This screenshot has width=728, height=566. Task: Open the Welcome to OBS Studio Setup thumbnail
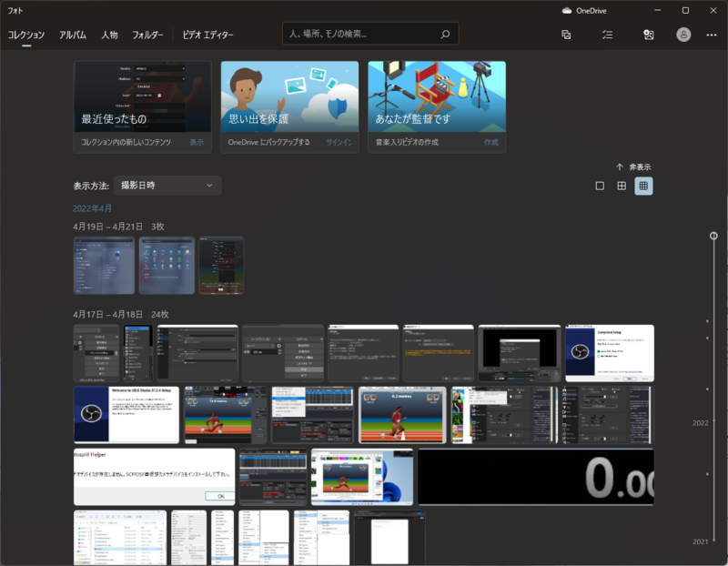126,415
